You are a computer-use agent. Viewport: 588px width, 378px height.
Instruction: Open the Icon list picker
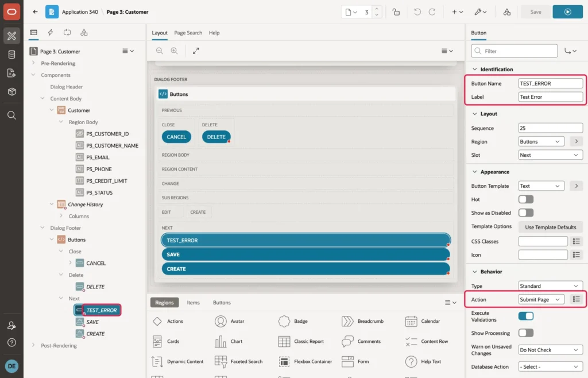(577, 255)
